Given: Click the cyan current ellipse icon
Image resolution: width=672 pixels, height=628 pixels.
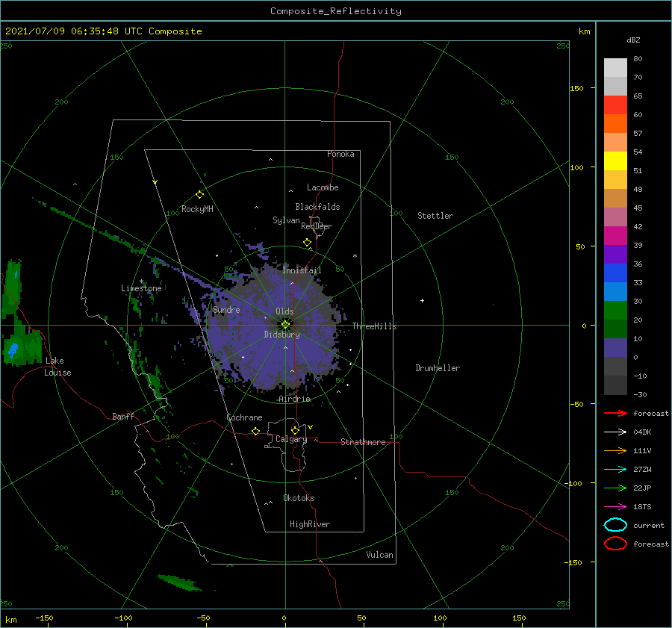Looking at the screenshot, I should [615, 525].
